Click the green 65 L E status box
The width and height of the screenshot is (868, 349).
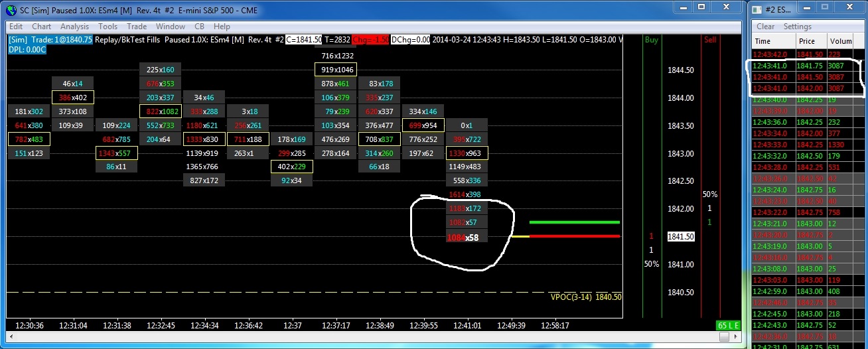click(x=729, y=325)
